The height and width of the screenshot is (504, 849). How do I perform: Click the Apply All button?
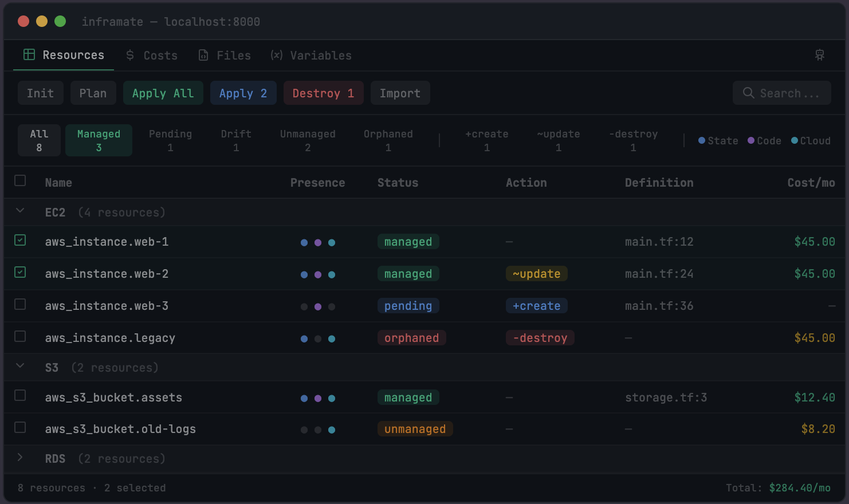pos(163,93)
